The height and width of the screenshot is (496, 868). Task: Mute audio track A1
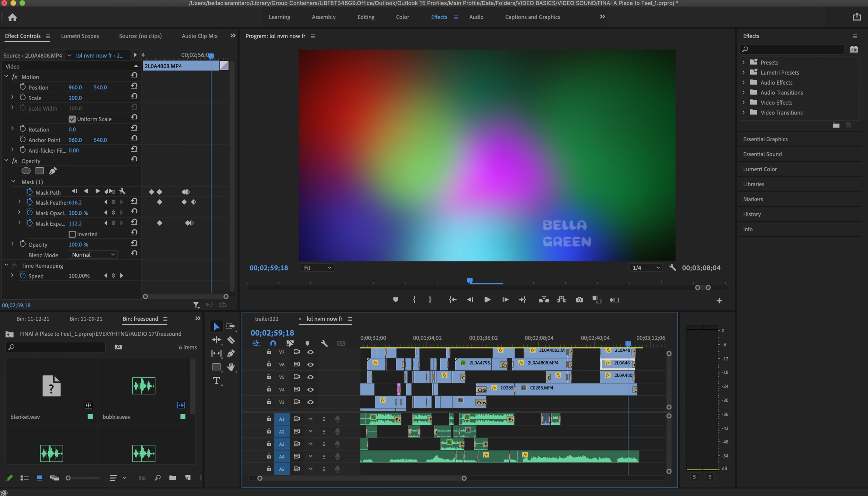click(310, 419)
